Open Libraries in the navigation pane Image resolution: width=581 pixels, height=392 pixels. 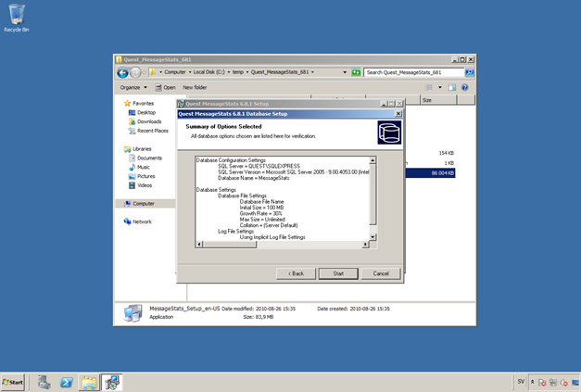click(138, 149)
